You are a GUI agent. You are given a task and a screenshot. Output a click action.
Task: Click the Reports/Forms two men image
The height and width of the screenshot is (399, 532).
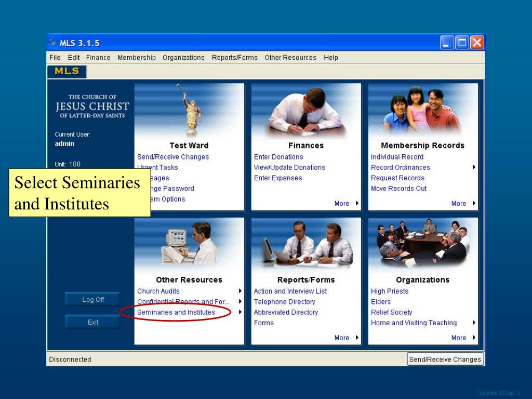(307, 244)
